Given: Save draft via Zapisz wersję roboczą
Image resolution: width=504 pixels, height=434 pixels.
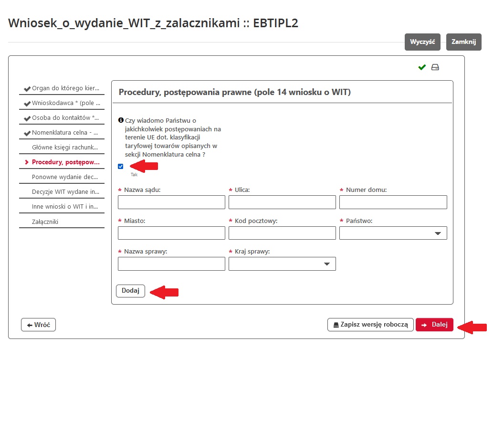Looking at the screenshot, I should [x=370, y=325].
